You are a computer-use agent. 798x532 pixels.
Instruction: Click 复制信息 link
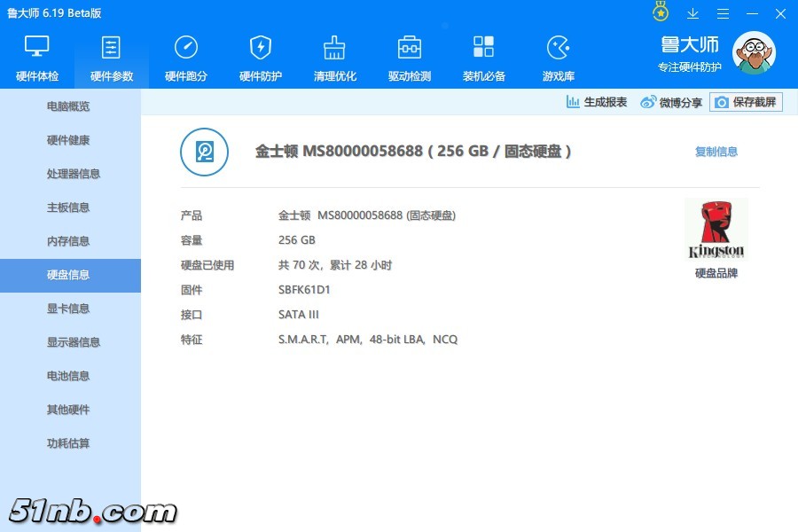tap(716, 152)
